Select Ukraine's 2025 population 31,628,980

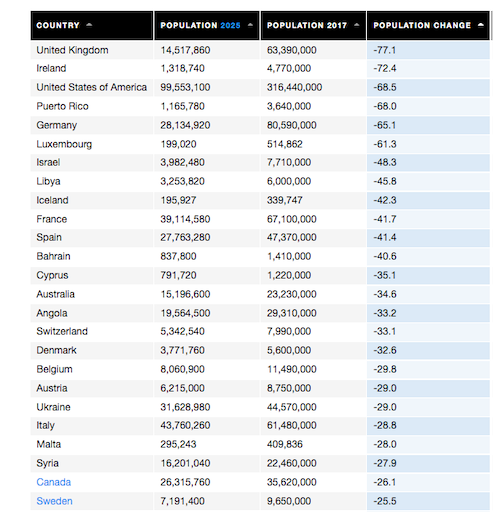pyautogui.click(x=185, y=407)
